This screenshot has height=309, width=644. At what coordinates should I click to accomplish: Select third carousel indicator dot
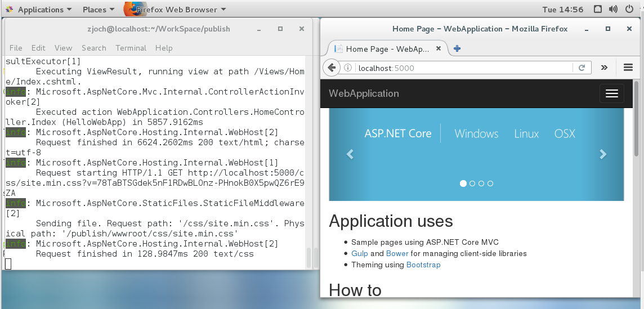tap(481, 183)
